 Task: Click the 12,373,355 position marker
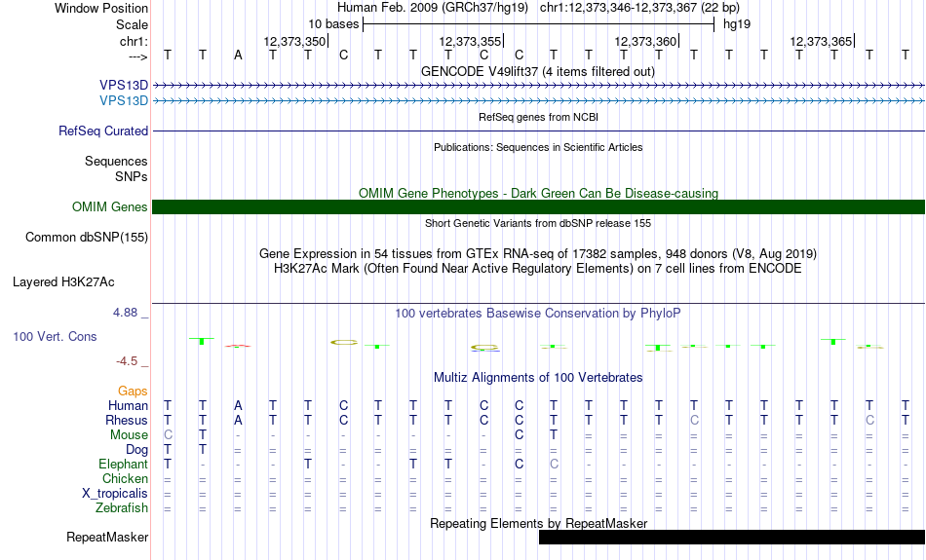[470, 41]
